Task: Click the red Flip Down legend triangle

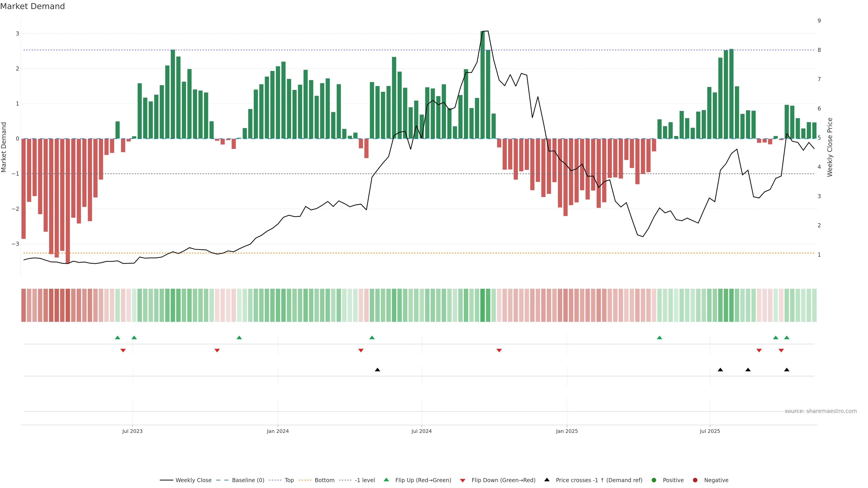Action: click(463, 481)
